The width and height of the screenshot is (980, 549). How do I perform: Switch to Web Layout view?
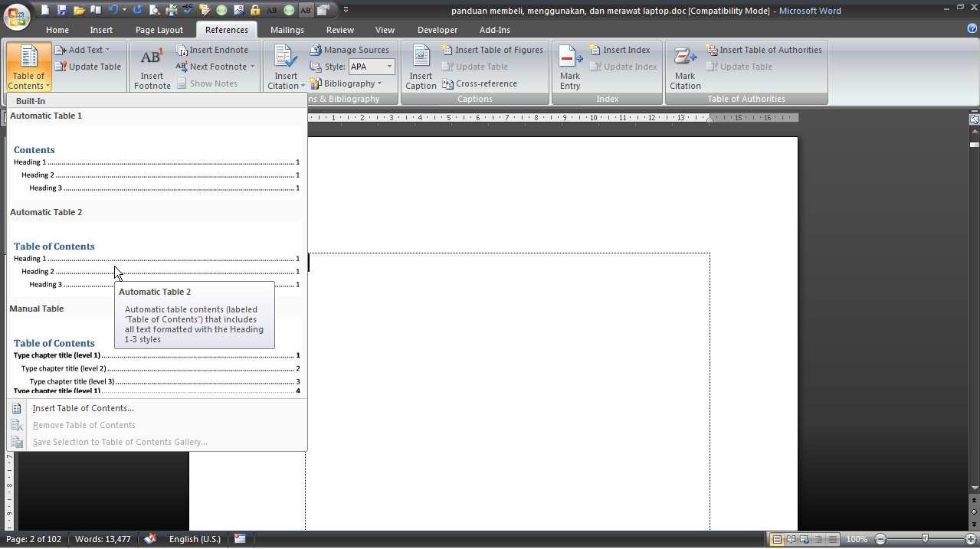tap(805, 540)
